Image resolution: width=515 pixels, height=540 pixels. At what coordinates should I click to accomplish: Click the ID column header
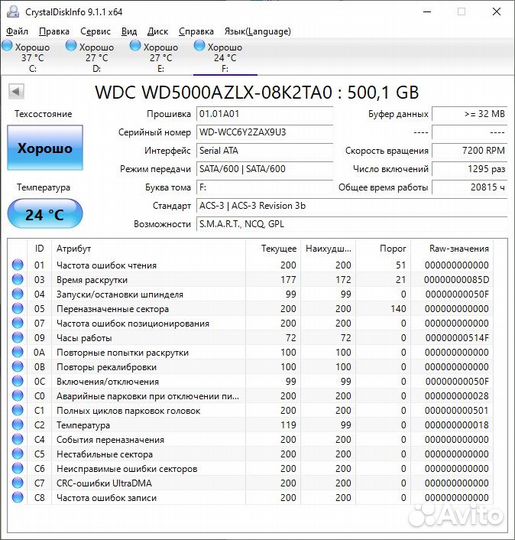(x=40, y=248)
